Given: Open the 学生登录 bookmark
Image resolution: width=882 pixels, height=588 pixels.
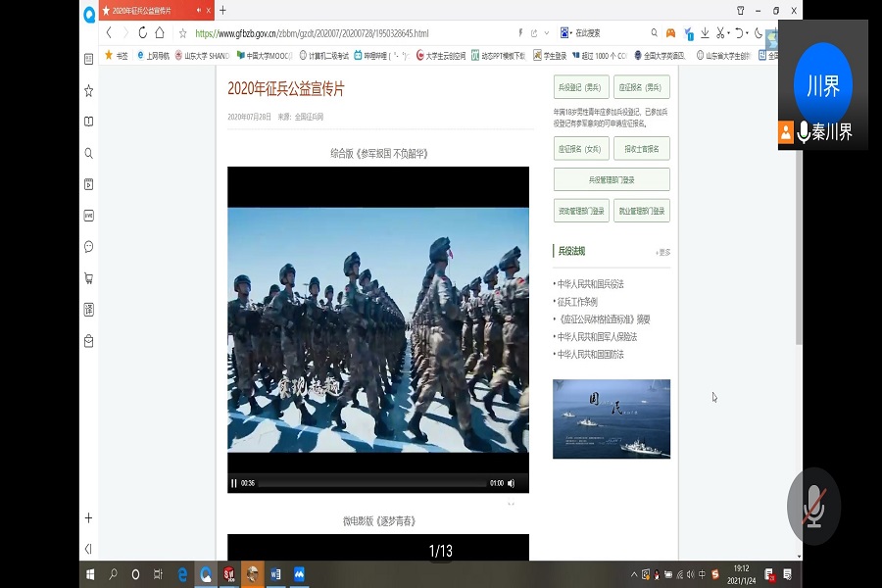Looking at the screenshot, I should pyautogui.click(x=550, y=55).
